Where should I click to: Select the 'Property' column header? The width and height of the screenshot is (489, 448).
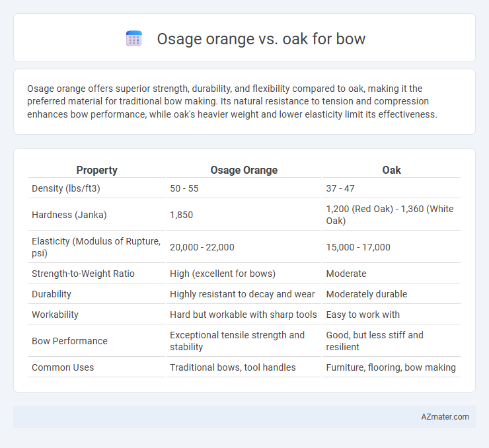click(96, 170)
